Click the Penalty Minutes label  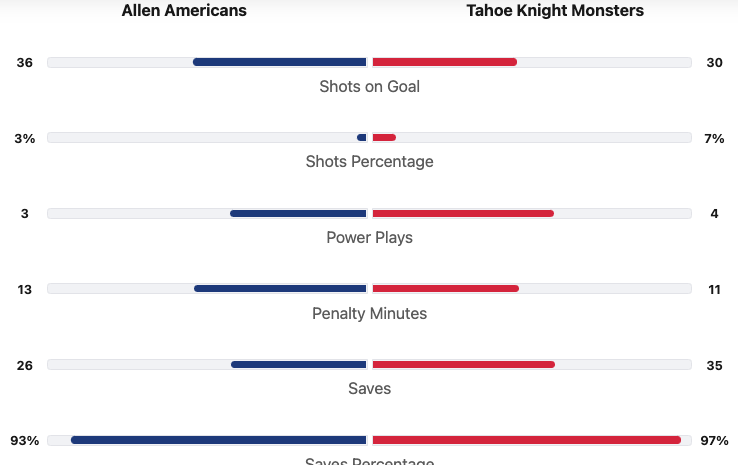(x=369, y=313)
